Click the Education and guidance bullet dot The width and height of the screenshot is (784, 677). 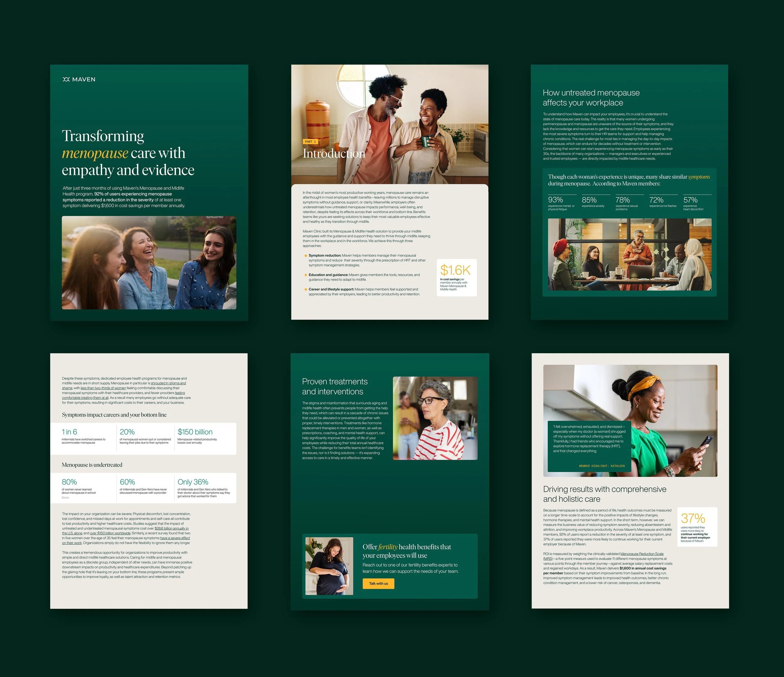306,275
